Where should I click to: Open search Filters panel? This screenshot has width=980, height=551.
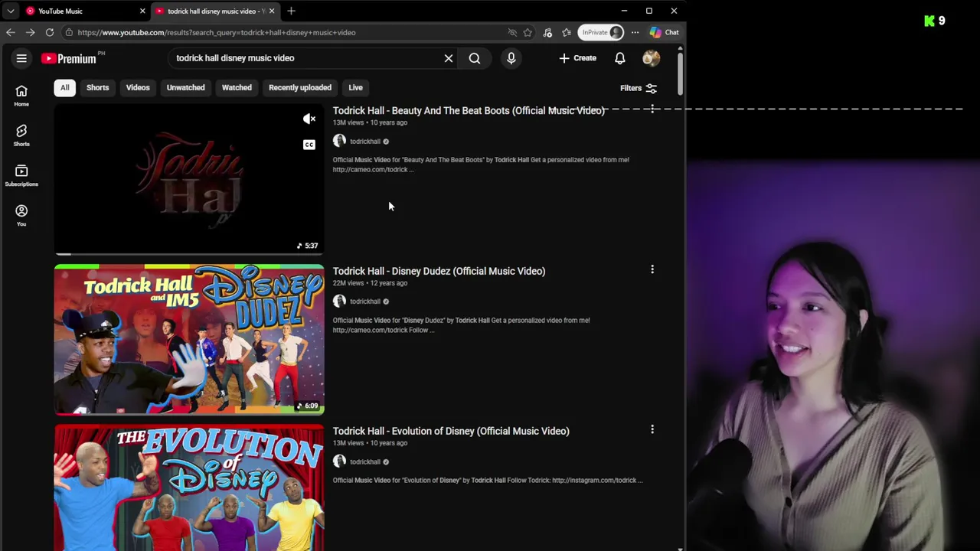[x=639, y=88]
